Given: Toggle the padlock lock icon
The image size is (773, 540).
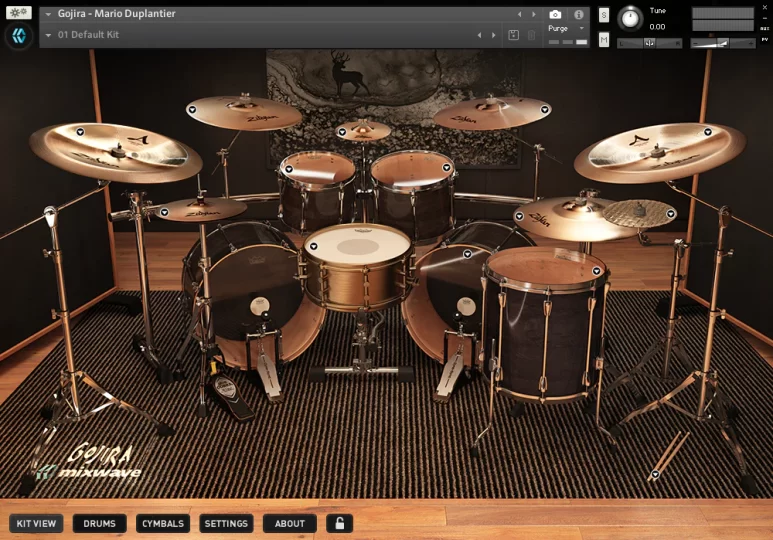Looking at the screenshot, I should coord(339,523).
